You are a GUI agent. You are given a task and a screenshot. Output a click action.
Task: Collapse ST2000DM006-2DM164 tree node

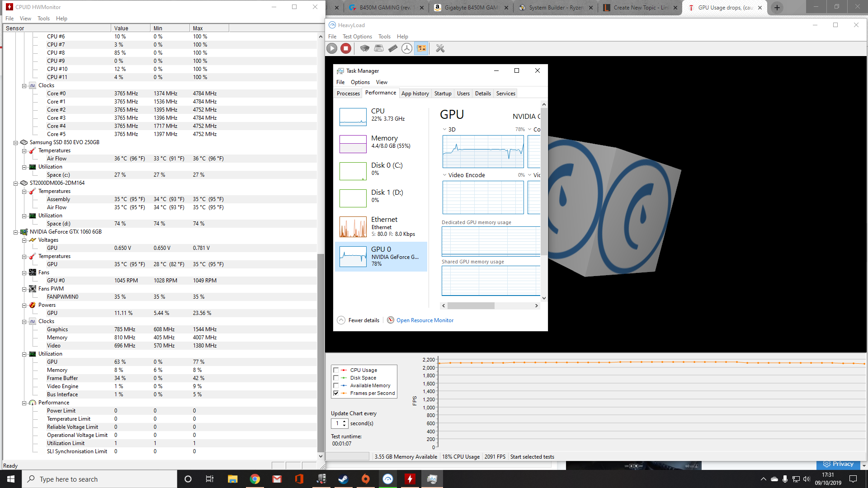(x=16, y=183)
